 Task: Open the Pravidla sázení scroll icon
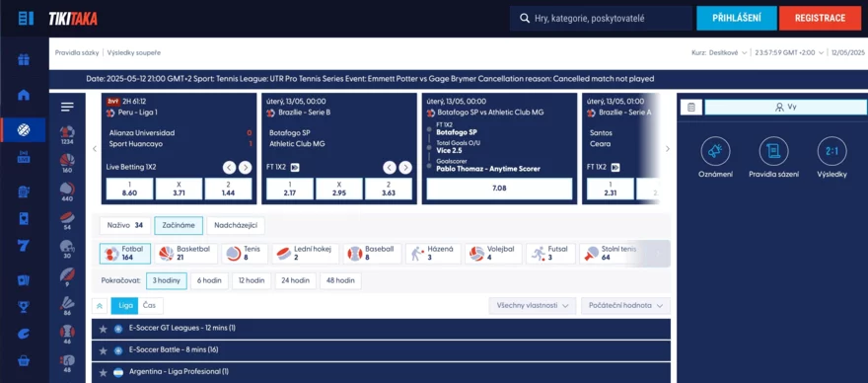point(773,151)
